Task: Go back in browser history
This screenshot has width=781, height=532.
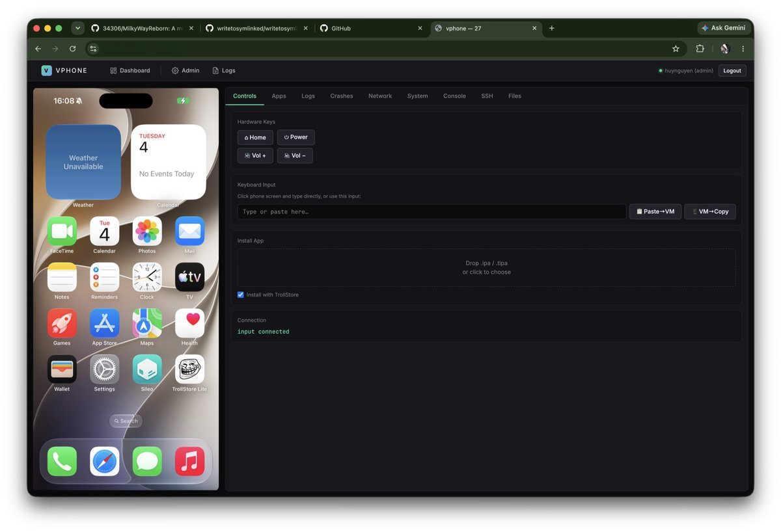Action: tap(38, 49)
